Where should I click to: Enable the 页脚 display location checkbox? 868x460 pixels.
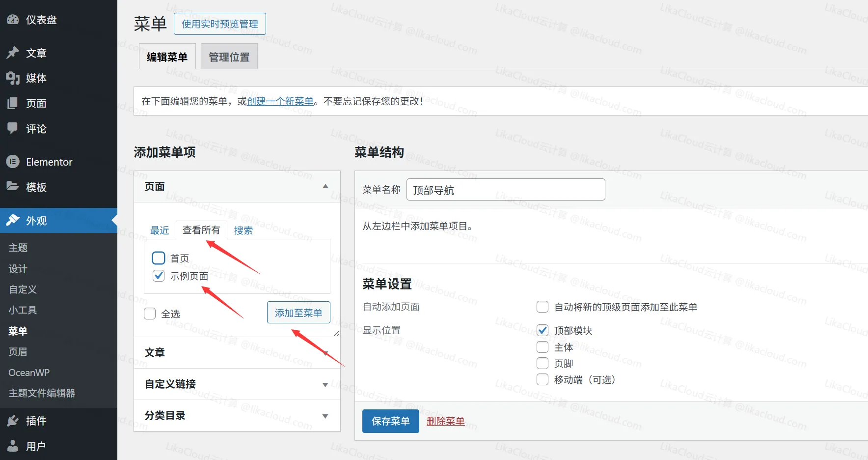(x=542, y=363)
